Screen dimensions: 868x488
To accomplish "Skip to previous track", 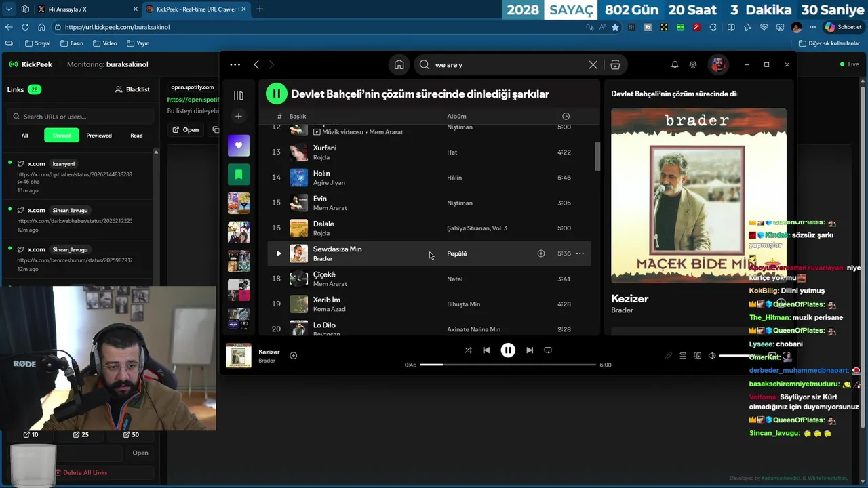I will 486,350.
